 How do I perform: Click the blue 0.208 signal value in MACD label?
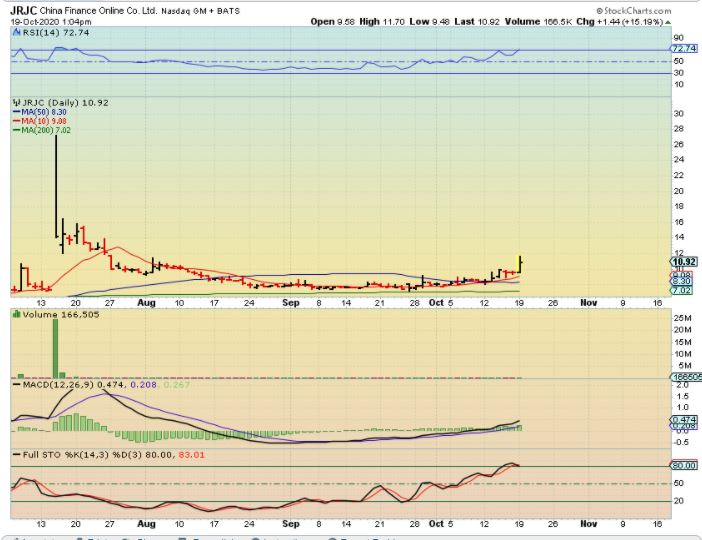coord(143,385)
